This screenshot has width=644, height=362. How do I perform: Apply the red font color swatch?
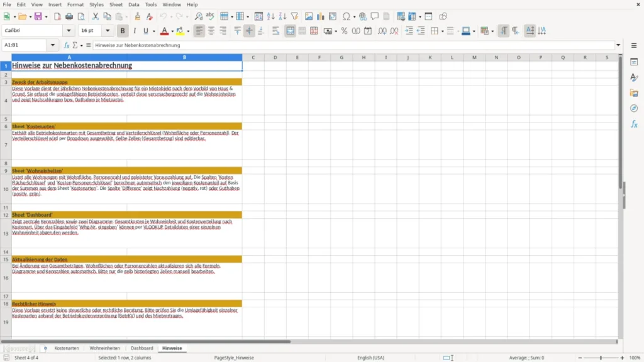pyautogui.click(x=164, y=31)
